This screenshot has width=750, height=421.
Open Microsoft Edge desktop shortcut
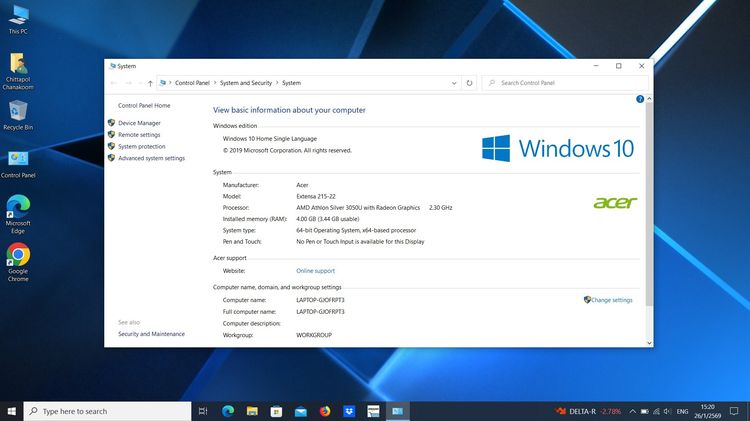click(x=18, y=208)
